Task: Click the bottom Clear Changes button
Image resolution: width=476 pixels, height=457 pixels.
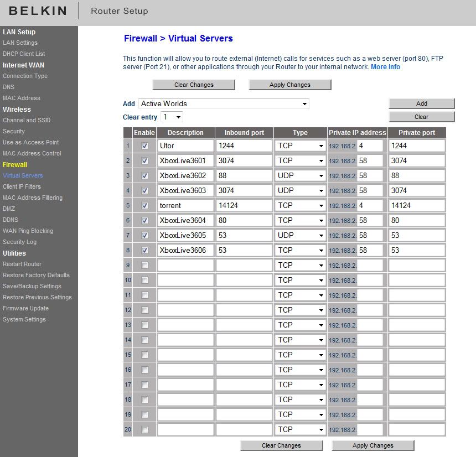Action: pos(281,445)
